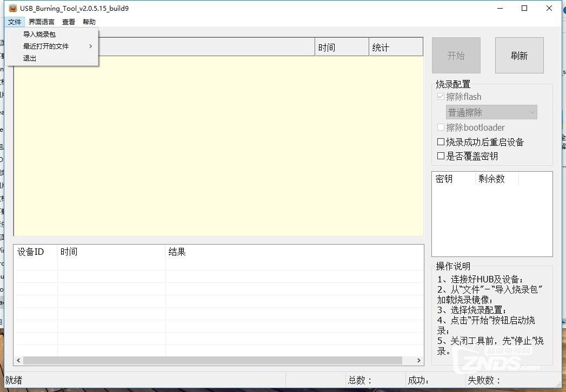Viewport: 566px width, 392px height.
Task: Open the 文件 menu
Action: 15,22
